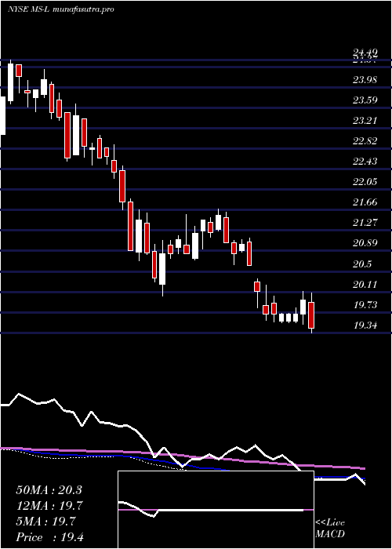This screenshot has width=392, height=549.
Task: Click the '50MA : 20.3' indicator text
Action: pos(49,490)
